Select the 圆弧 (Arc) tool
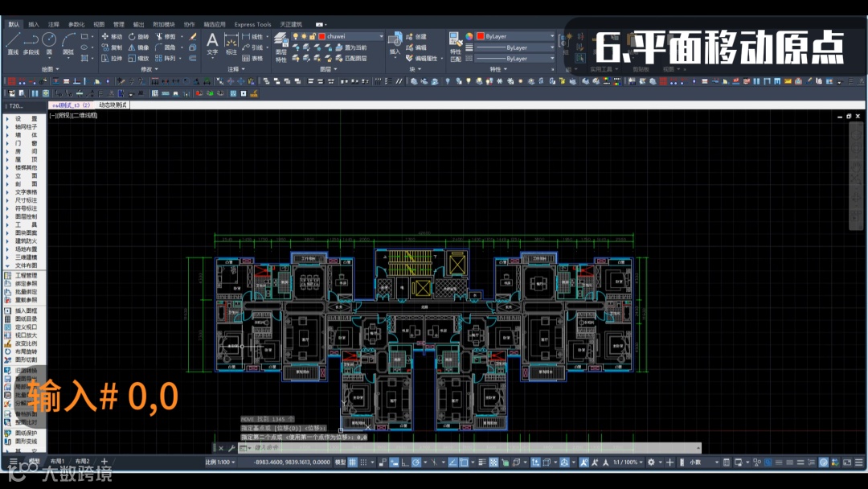Screen dimensions: 868x489 coord(68,43)
